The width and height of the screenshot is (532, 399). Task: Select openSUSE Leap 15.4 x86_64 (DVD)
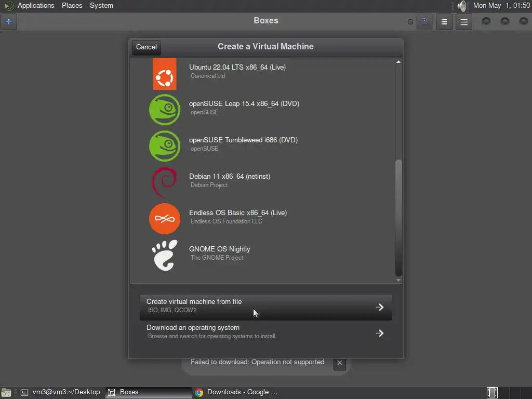tap(262, 110)
